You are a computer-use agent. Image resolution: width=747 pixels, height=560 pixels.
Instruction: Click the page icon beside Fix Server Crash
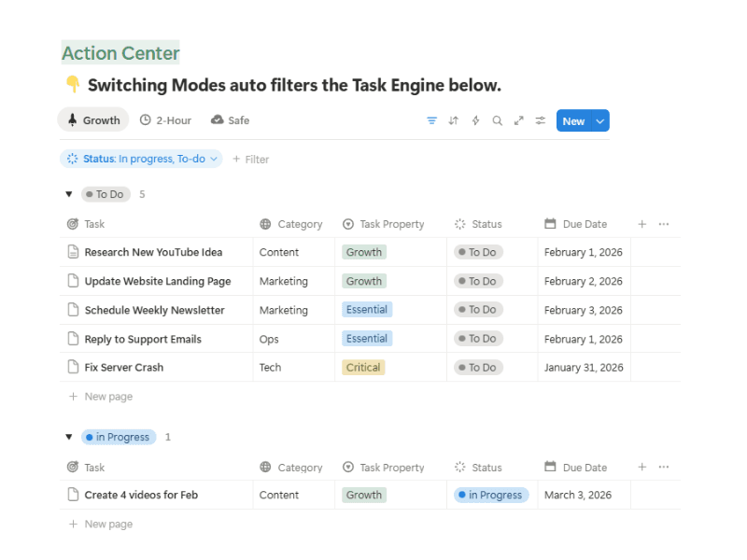pyautogui.click(x=74, y=367)
